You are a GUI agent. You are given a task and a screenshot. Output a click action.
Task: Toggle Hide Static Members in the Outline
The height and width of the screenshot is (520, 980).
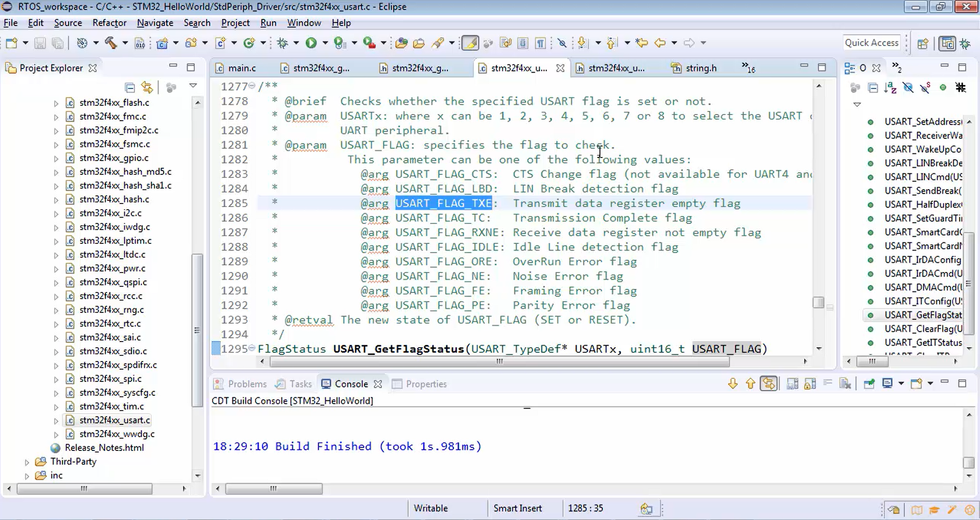[925, 87]
